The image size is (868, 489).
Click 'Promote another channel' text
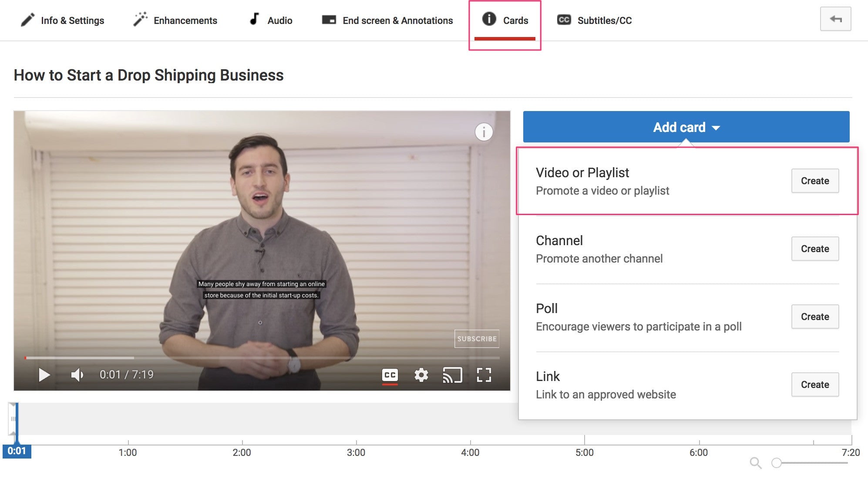pos(599,259)
